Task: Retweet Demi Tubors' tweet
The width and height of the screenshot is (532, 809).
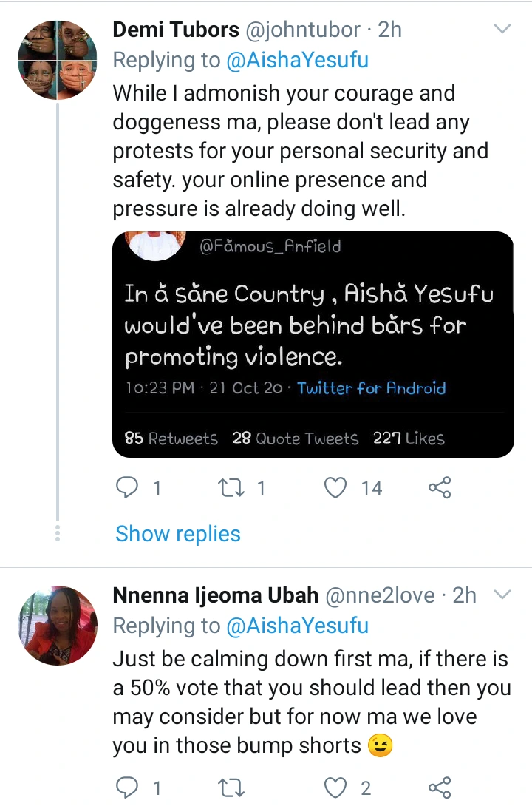Action: (231, 487)
